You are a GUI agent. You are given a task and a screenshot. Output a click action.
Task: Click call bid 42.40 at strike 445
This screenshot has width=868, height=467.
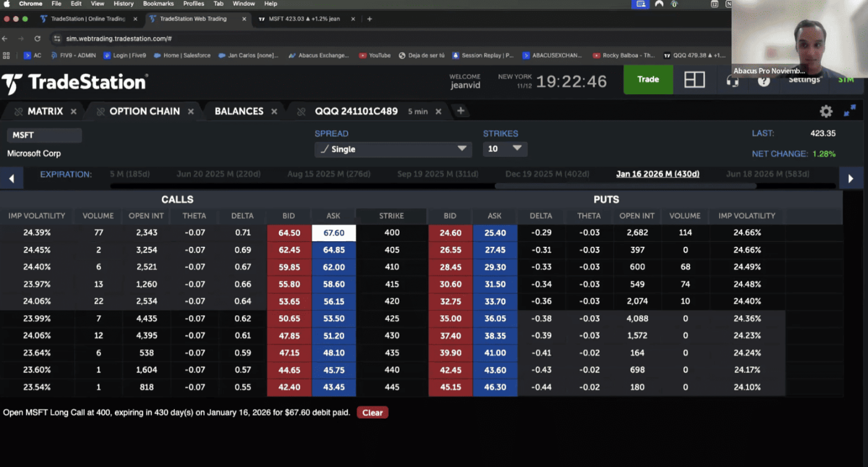(290, 387)
